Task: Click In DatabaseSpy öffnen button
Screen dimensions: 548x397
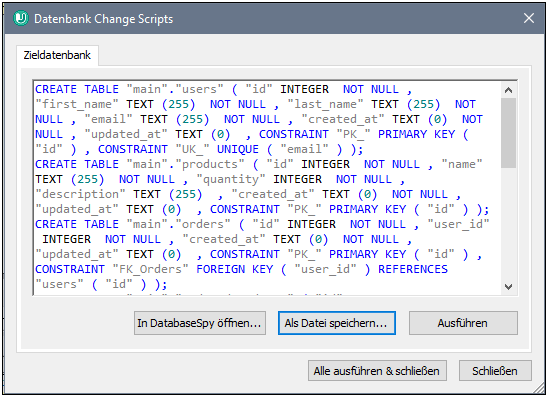Action: [200, 323]
